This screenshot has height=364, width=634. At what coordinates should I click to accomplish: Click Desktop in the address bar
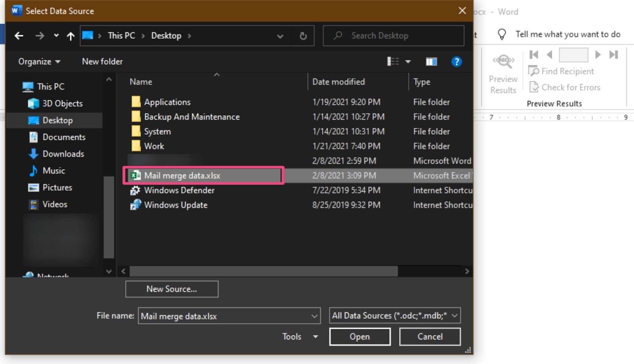(x=166, y=36)
